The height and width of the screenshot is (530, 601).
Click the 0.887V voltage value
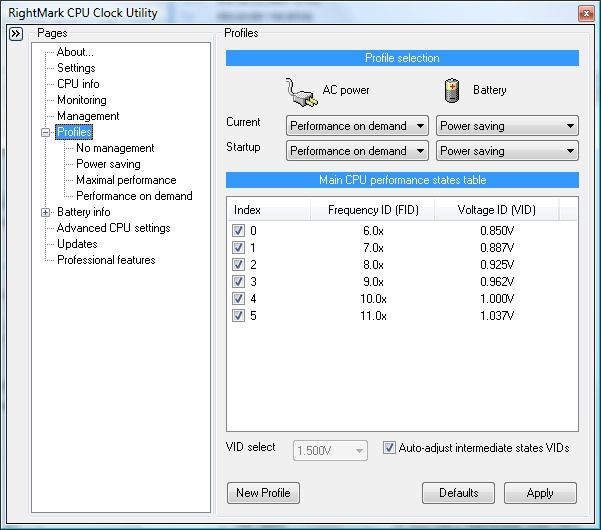[497, 248]
